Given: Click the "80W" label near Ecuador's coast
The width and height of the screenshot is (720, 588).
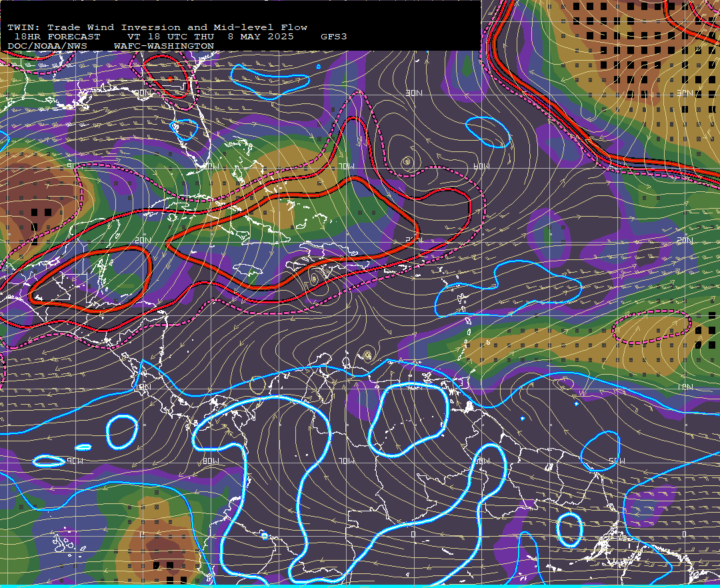Looking at the screenshot, I should tap(210, 461).
